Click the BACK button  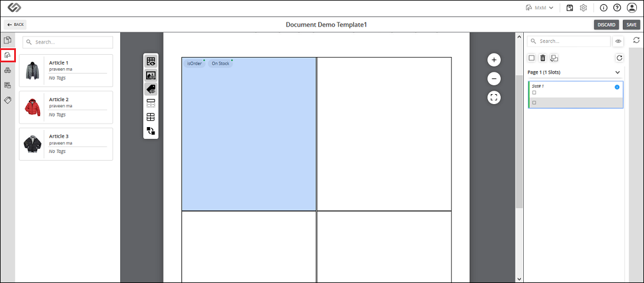(15, 25)
